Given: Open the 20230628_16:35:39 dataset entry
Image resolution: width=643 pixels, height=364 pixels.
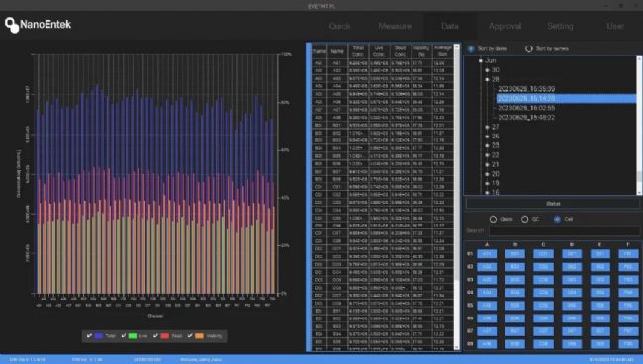Looking at the screenshot, I should pos(526,89).
